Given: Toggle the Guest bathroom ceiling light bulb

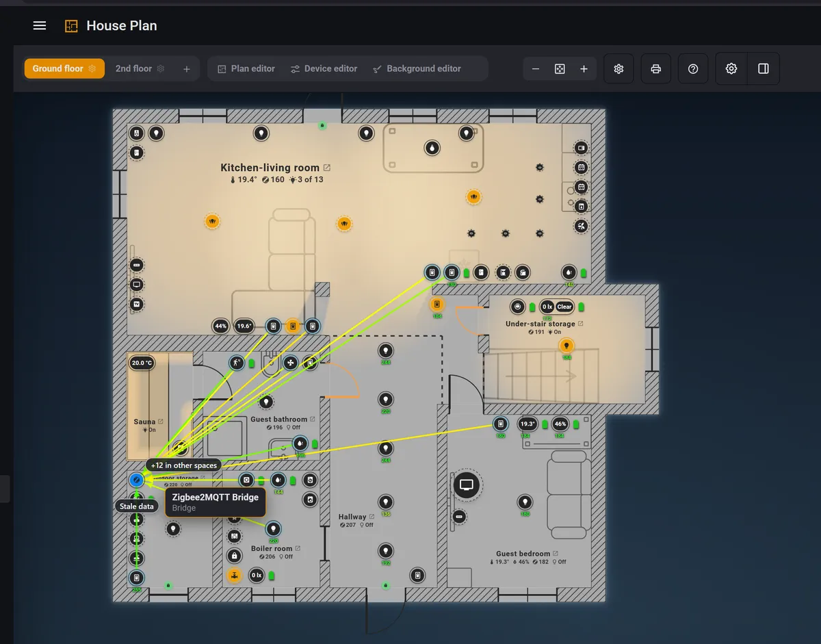Looking at the screenshot, I should pyautogui.click(x=266, y=402).
